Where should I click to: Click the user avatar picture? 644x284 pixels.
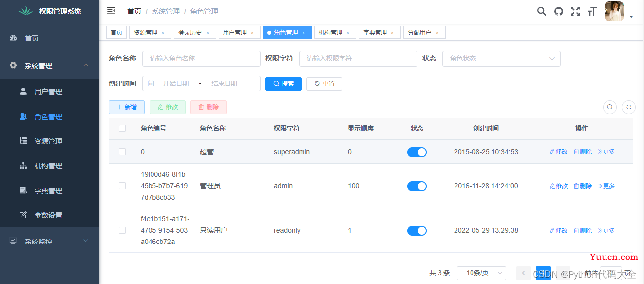[x=614, y=11]
